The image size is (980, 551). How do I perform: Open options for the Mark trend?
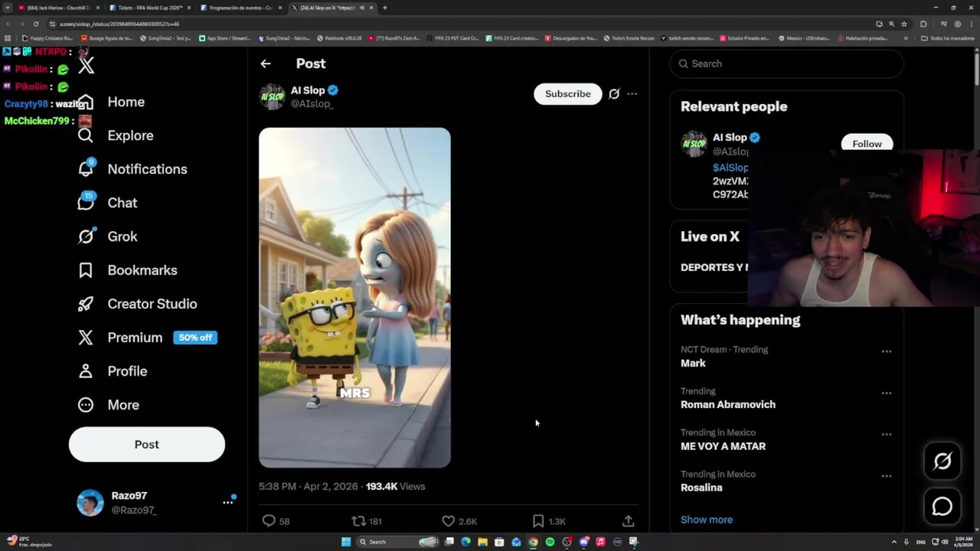click(x=887, y=351)
